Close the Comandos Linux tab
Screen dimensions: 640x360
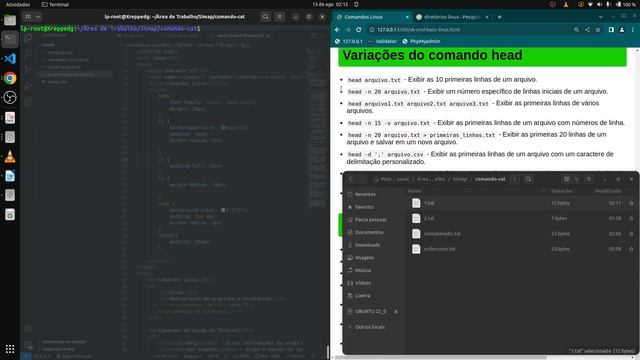click(x=407, y=17)
